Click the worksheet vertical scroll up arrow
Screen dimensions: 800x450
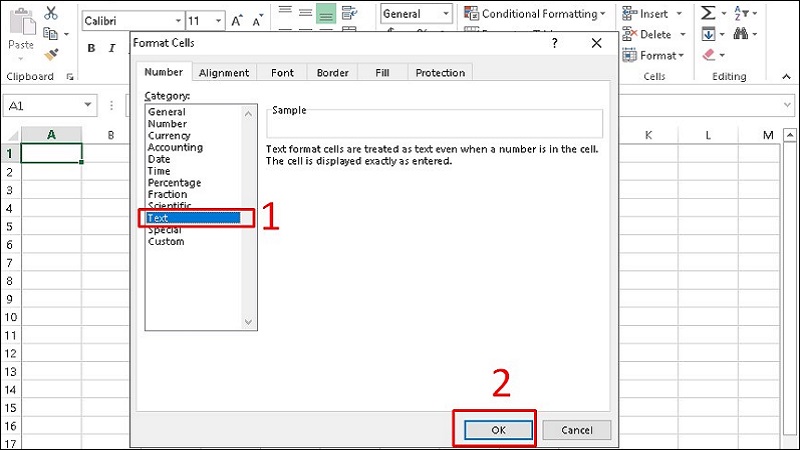790,135
